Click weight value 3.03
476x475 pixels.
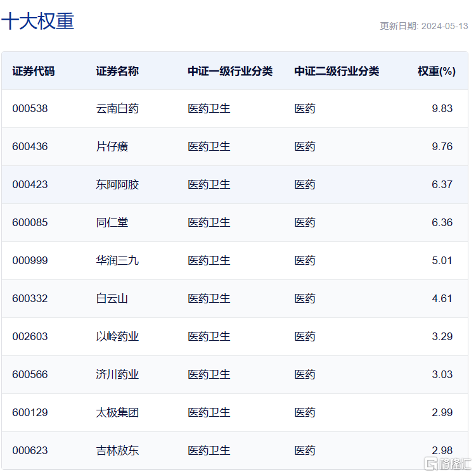point(442,374)
